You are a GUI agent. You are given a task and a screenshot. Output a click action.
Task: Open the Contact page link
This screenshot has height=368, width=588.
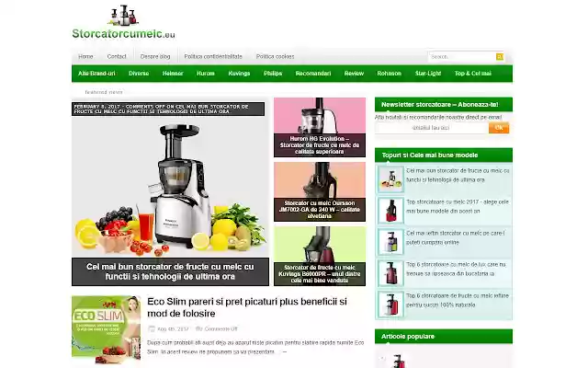[x=117, y=56]
